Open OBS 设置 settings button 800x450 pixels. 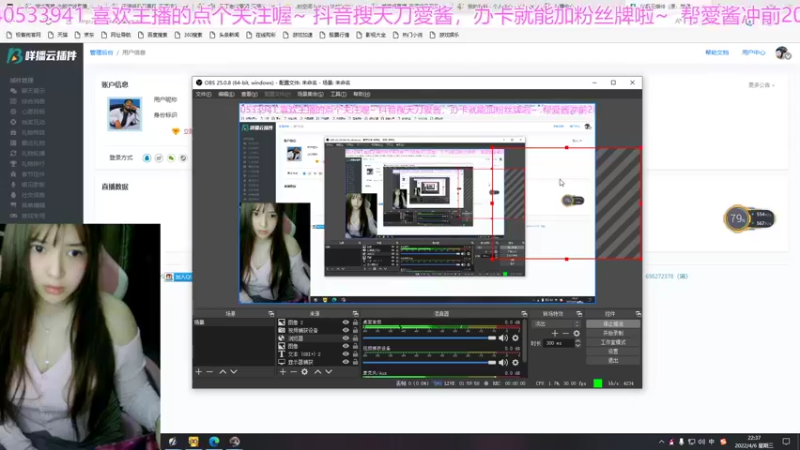click(x=613, y=351)
